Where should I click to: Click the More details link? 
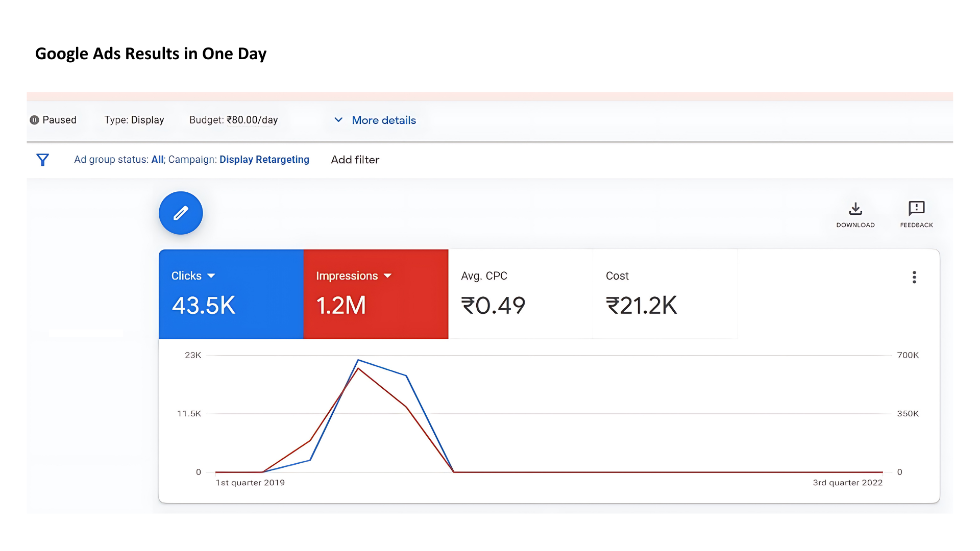coord(384,120)
